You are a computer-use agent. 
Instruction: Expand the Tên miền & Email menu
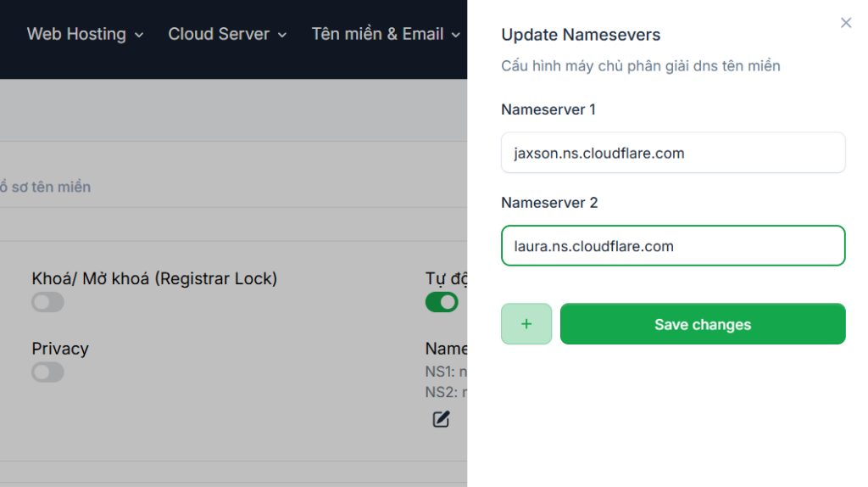pyautogui.click(x=386, y=34)
